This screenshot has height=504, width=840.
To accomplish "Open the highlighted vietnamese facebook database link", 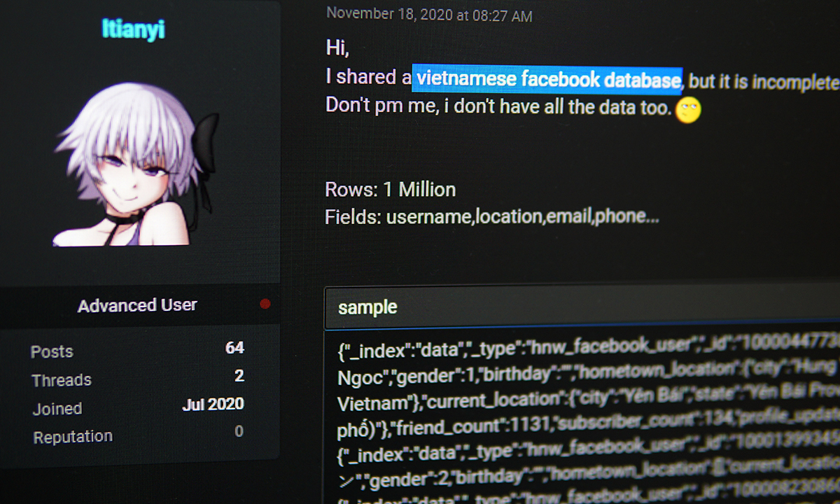I will point(547,80).
